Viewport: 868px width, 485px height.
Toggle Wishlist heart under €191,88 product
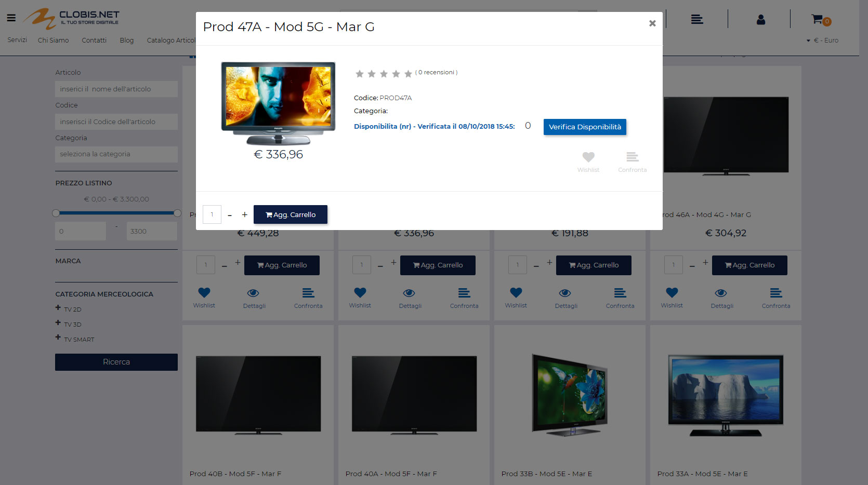point(516,293)
